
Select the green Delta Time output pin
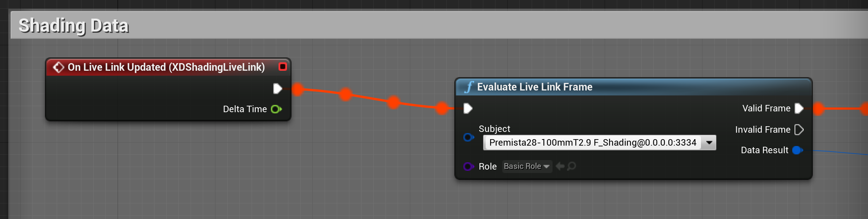point(276,109)
